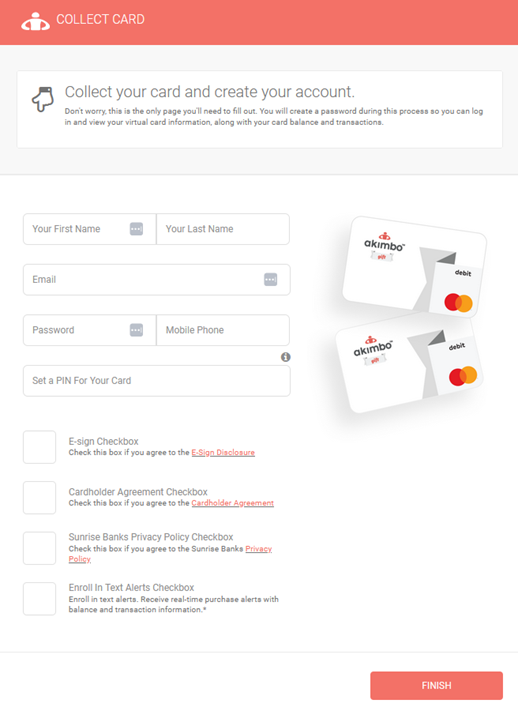
Task: Click the pointing hand icon
Action: pos(43,99)
